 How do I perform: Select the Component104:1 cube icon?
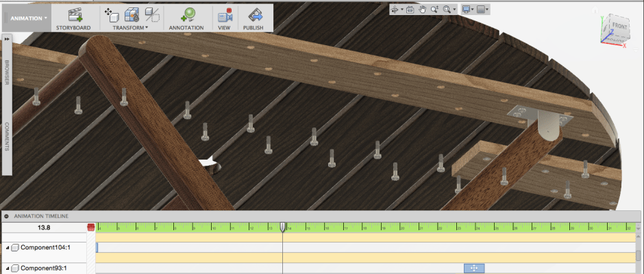[x=15, y=247]
